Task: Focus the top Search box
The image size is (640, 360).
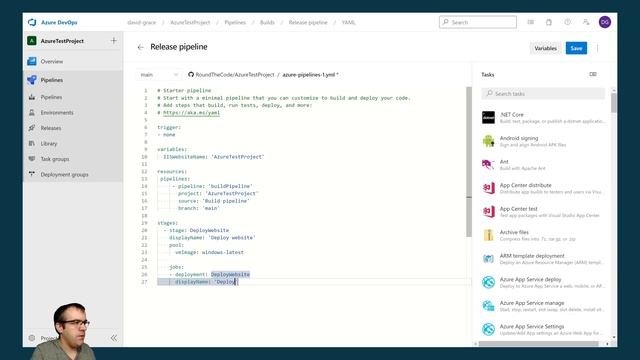Action: [478, 22]
